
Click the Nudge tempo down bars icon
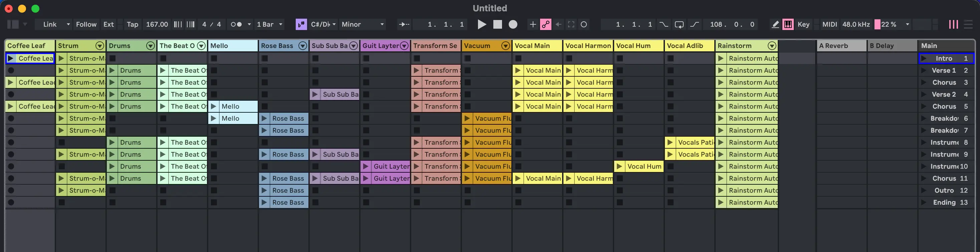point(178,24)
